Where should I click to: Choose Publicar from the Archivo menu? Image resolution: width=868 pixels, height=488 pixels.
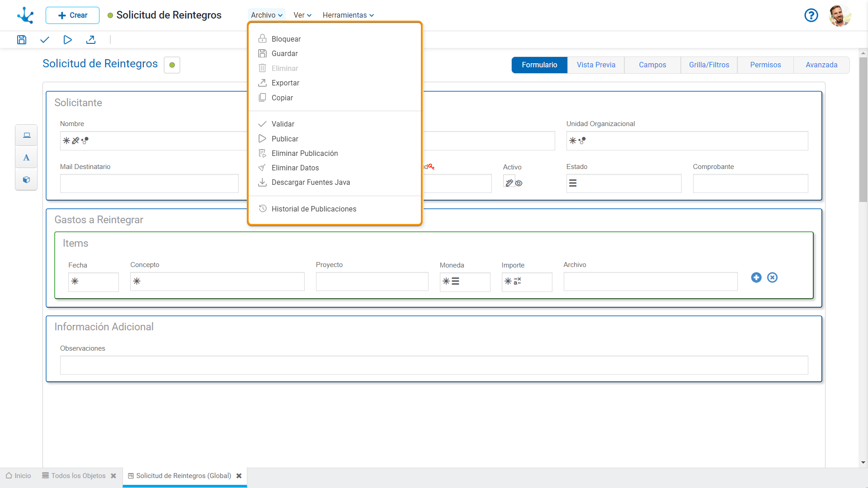(335, 139)
